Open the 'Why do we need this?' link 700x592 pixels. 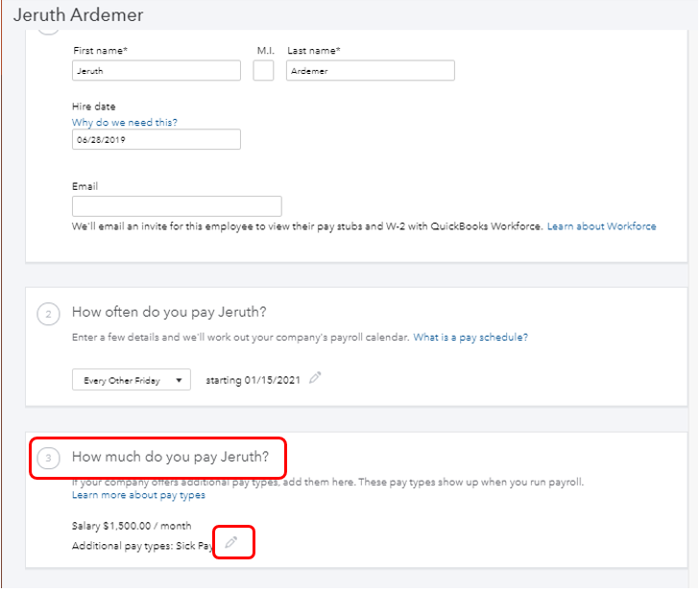[x=125, y=123]
